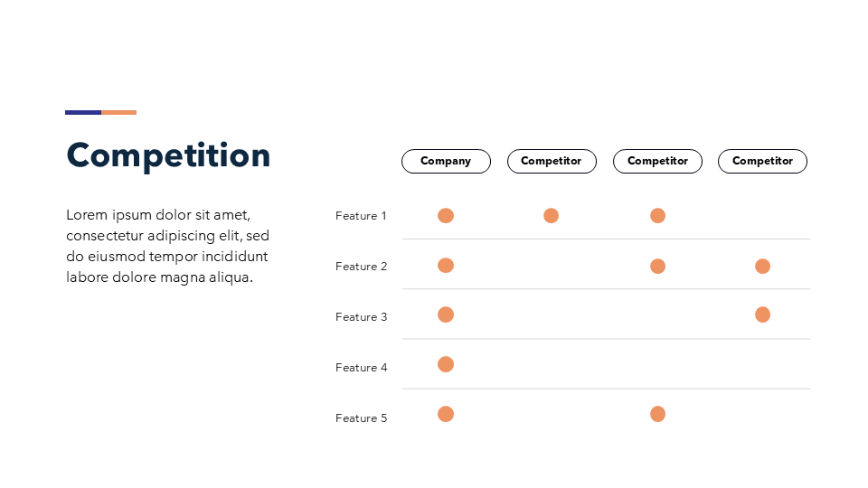The width and height of the screenshot is (868, 488).
Task: Click Feature 2 dot under rightmost Competitor
Action: coord(762,266)
